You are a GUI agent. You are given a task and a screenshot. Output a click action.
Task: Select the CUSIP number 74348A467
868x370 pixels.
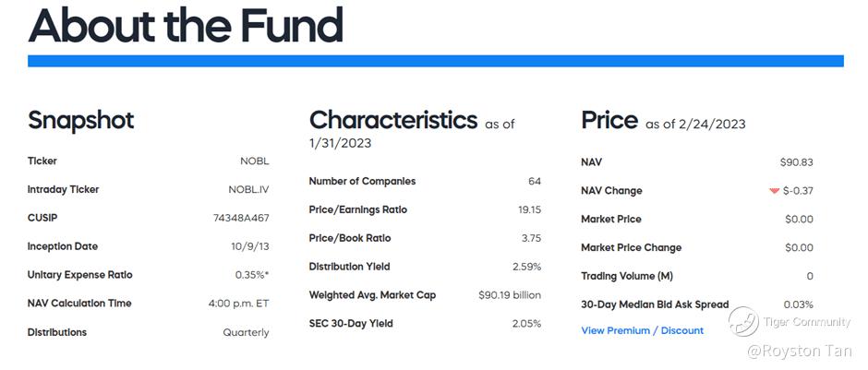(x=241, y=219)
